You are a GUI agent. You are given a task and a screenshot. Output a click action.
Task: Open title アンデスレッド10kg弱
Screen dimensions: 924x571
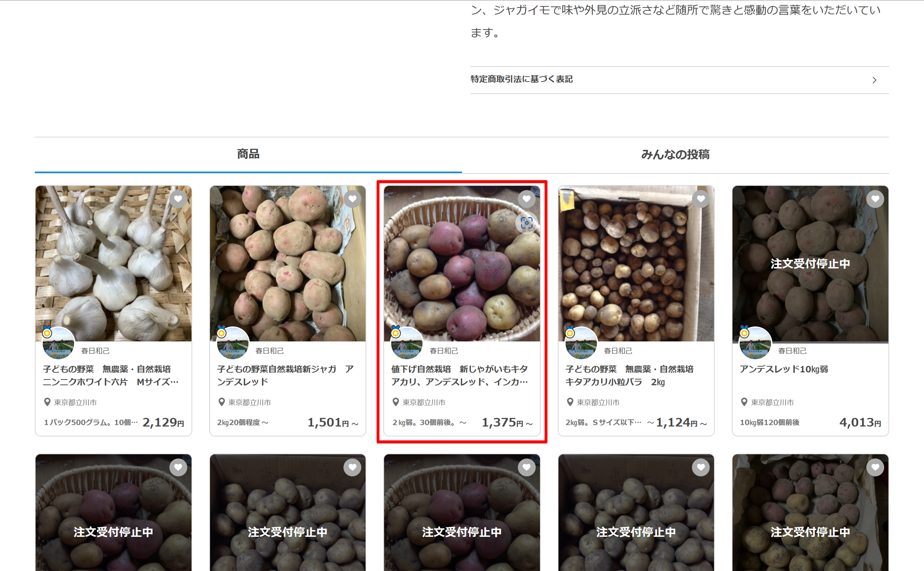pos(784,369)
